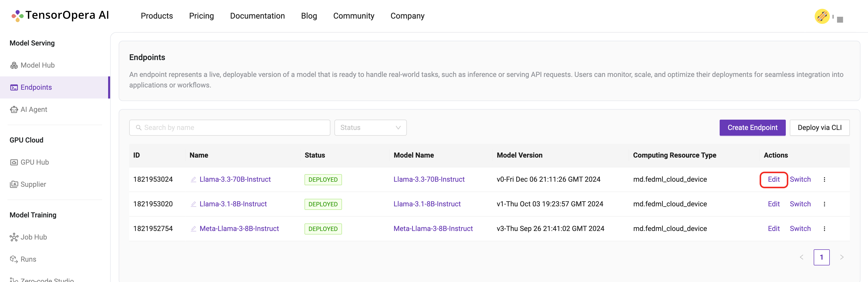Go to previous page arrow

click(x=802, y=257)
